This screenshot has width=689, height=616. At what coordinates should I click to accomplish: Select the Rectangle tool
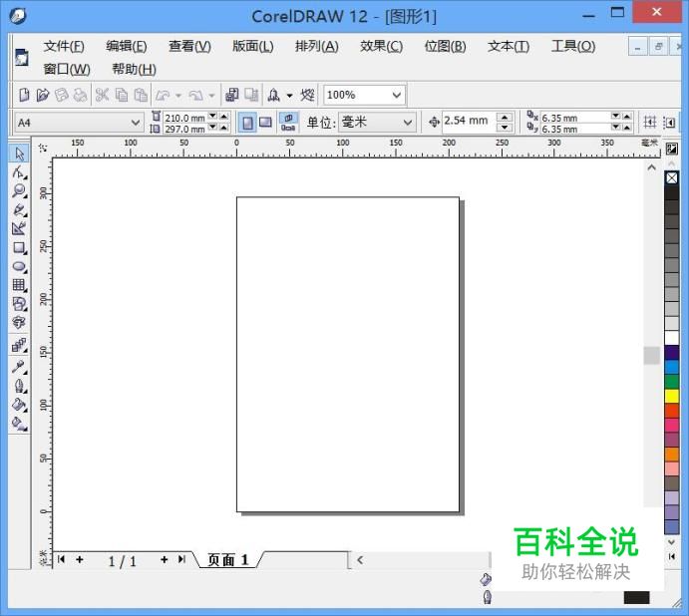click(19, 248)
